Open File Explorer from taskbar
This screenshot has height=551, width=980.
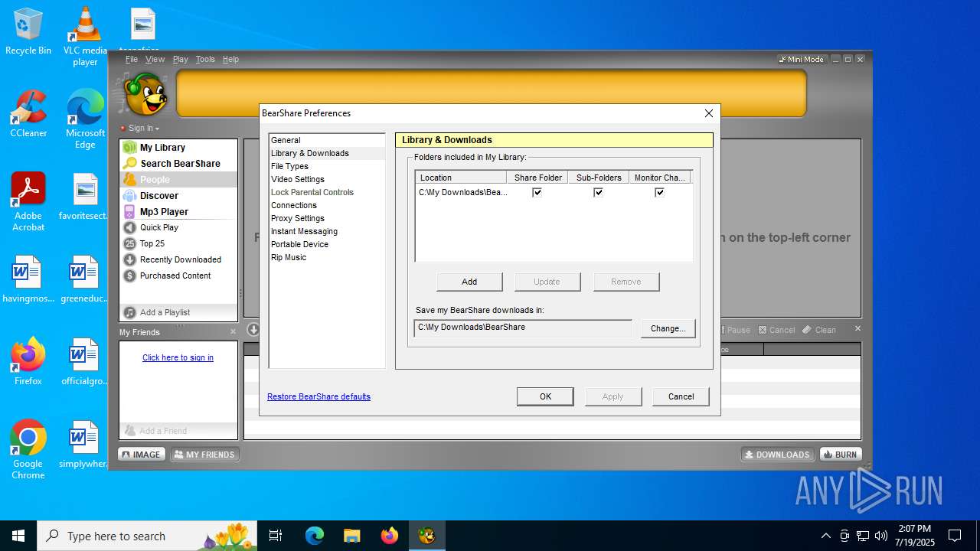click(351, 536)
